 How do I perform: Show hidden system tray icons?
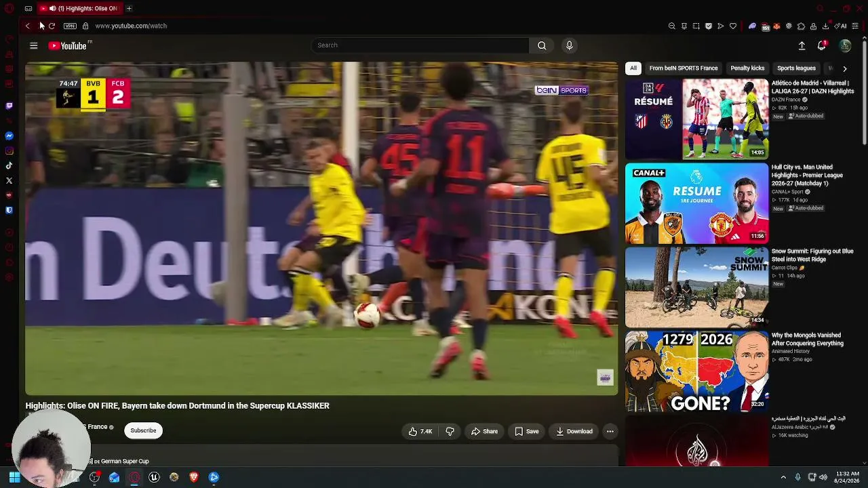pyautogui.click(x=783, y=477)
